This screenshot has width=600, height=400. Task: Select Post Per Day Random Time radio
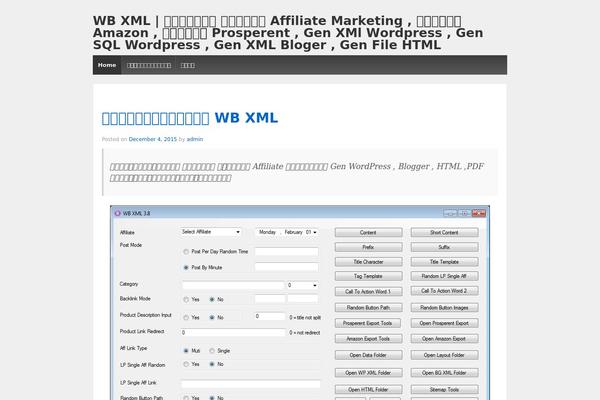[x=186, y=252]
